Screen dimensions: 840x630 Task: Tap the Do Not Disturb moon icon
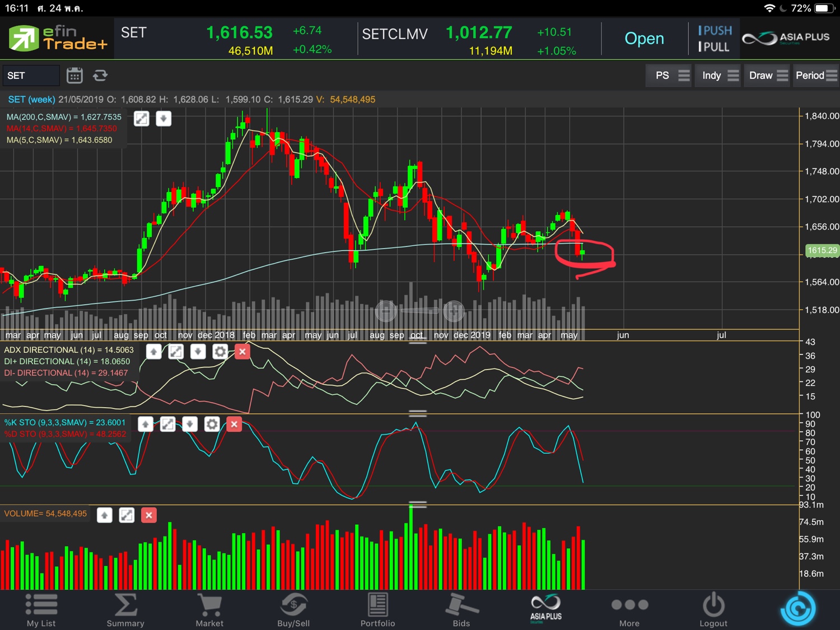tap(783, 8)
